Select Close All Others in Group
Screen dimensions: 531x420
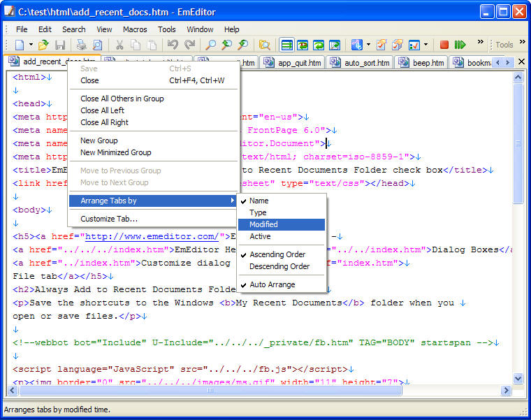(154, 99)
